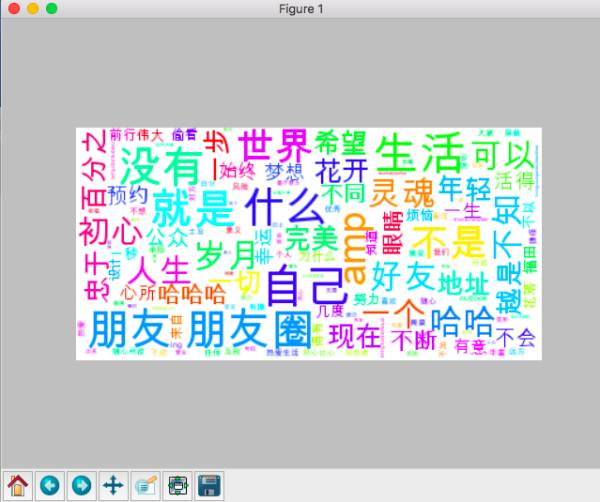Close the Figure 1 window
Screen dimensions: 600x502
14,8
